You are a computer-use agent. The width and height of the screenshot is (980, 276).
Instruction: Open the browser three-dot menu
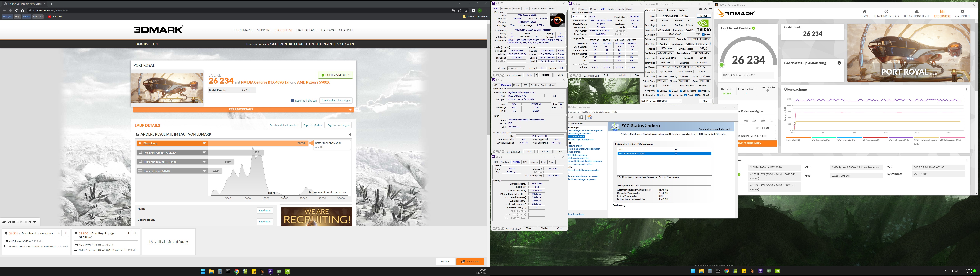486,11
